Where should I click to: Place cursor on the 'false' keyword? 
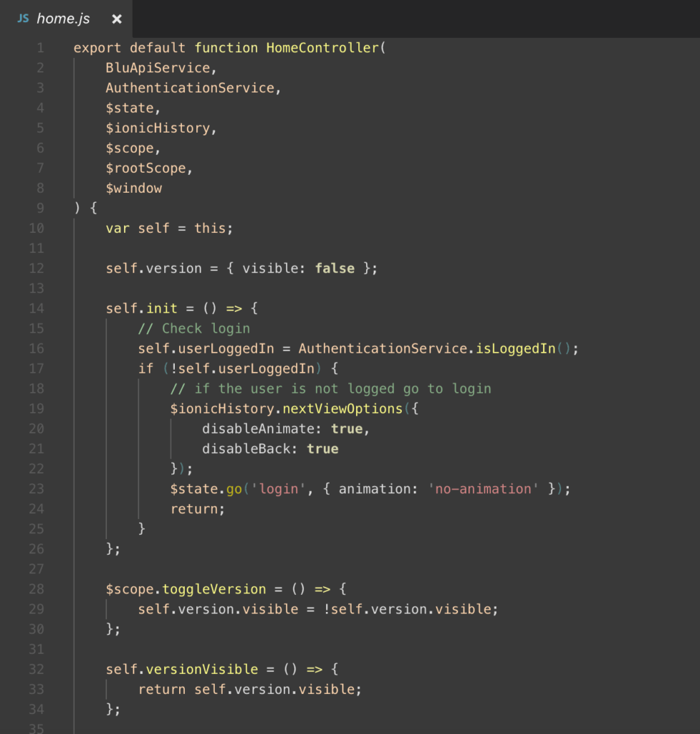[335, 268]
